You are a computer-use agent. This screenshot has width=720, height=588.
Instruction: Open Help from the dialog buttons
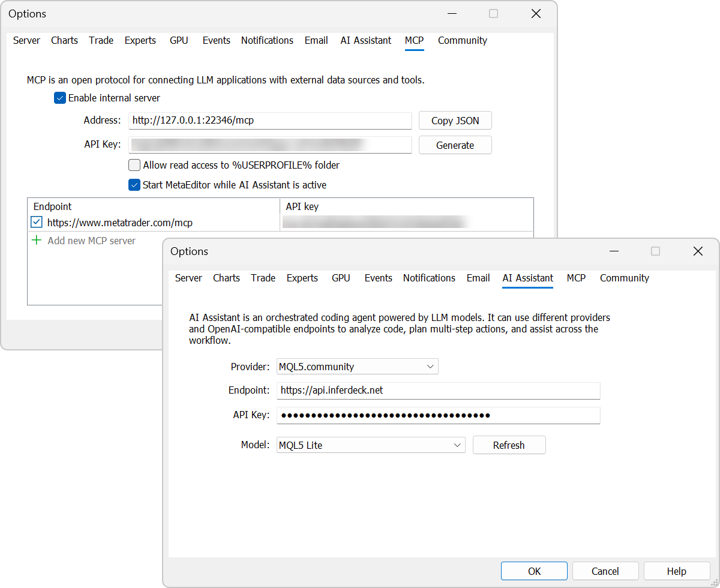(x=677, y=571)
